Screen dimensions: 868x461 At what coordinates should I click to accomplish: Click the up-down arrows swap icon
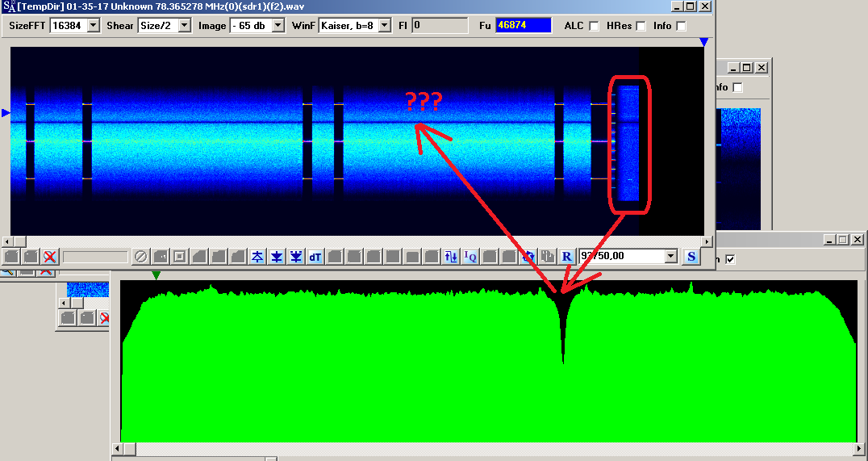pyautogui.click(x=451, y=257)
